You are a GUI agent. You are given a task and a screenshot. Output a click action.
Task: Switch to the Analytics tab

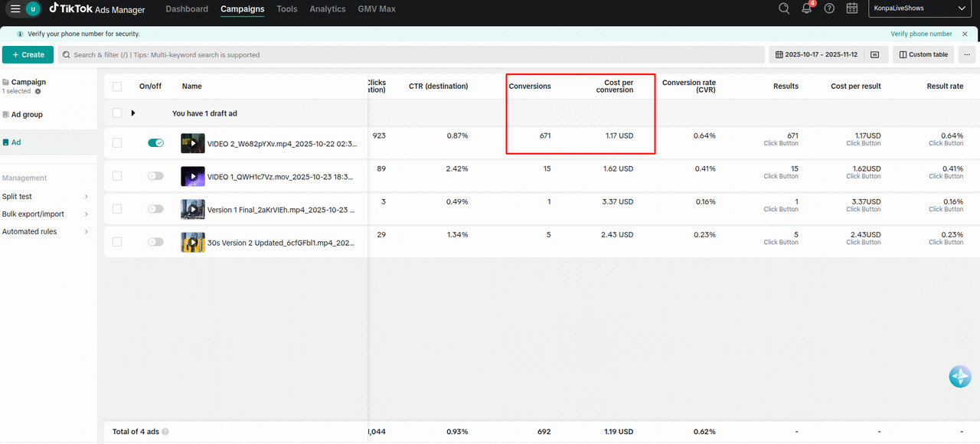327,9
